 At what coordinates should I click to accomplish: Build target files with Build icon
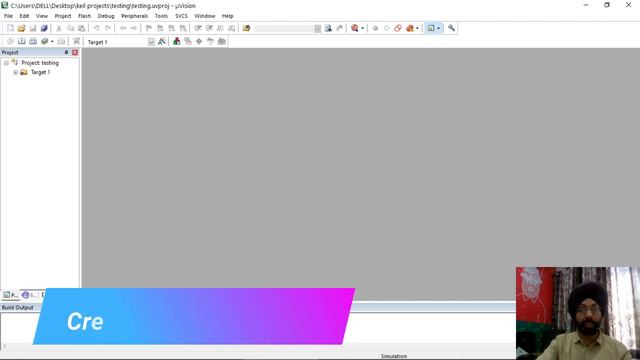[x=22, y=41]
